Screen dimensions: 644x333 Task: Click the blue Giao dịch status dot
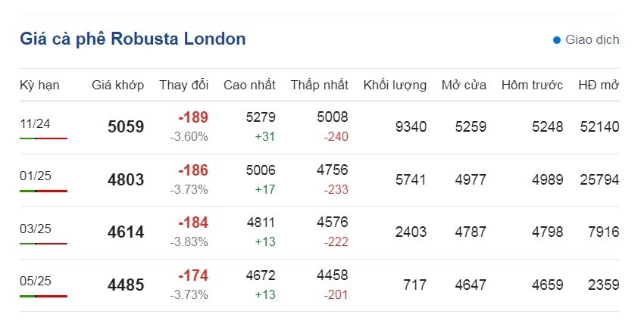[x=557, y=40]
